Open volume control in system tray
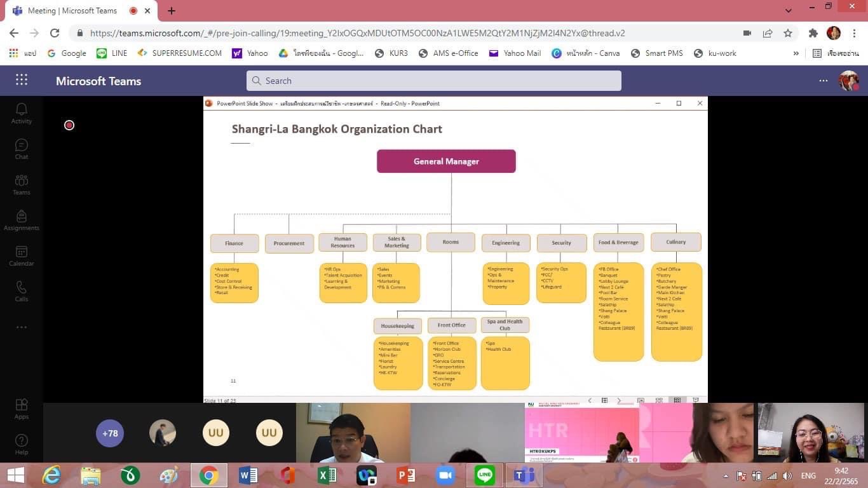The height and width of the screenshot is (488, 868). tap(787, 476)
